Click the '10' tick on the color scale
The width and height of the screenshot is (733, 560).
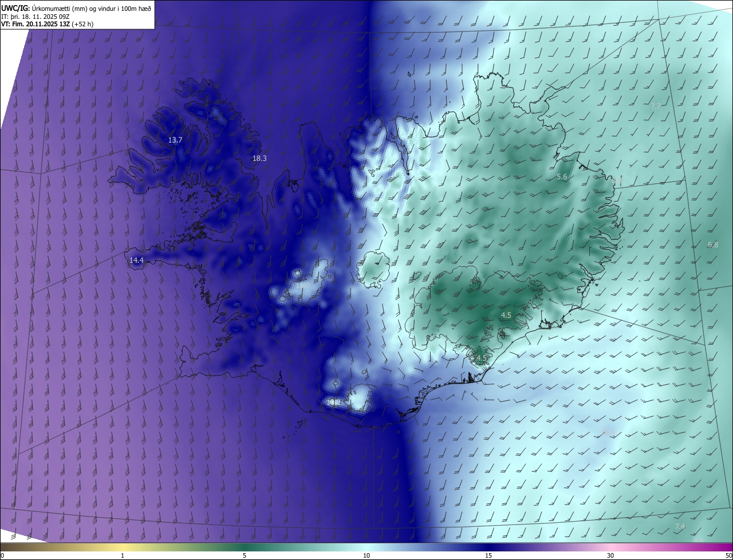pos(366,555)
